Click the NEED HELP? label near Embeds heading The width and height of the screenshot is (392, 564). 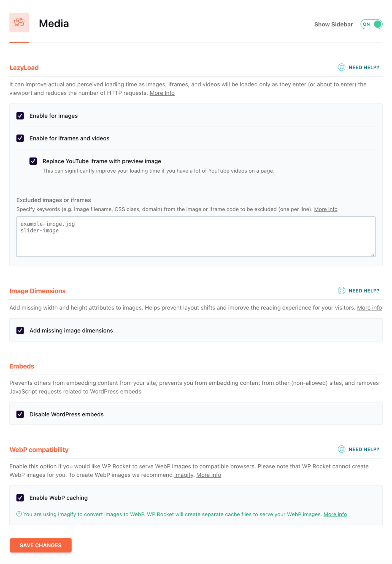[364, 291]
